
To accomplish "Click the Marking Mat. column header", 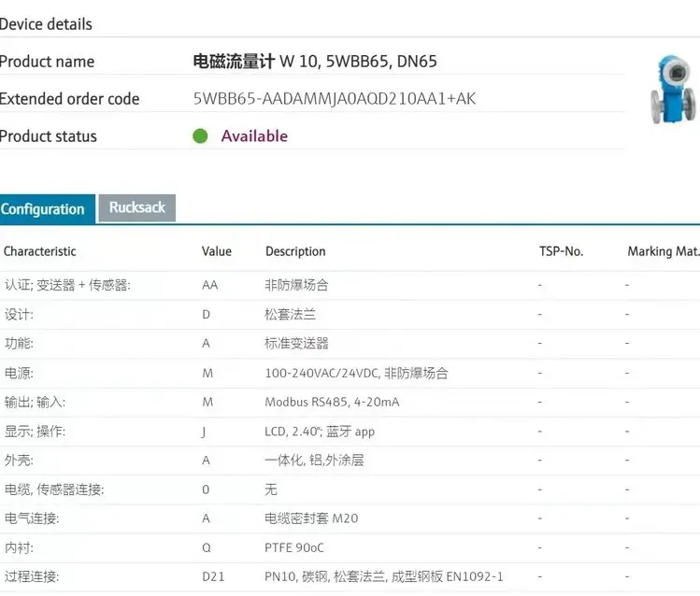I will point(663,251).
